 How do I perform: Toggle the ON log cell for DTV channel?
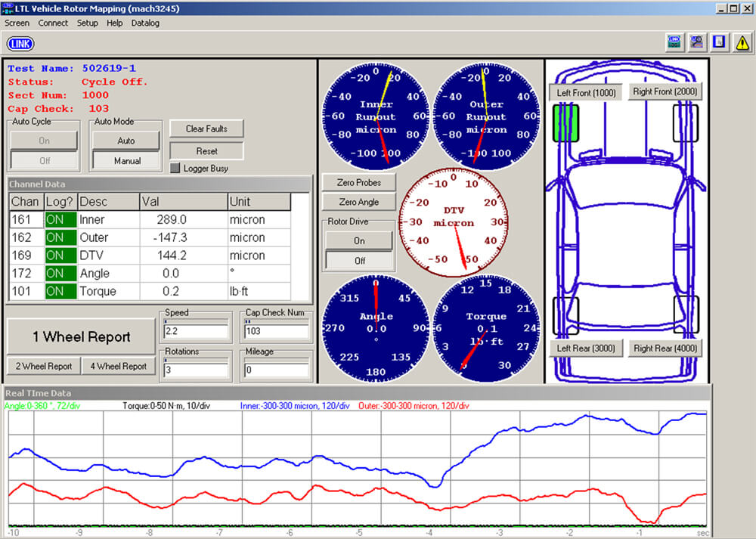(x=60, y=255)
